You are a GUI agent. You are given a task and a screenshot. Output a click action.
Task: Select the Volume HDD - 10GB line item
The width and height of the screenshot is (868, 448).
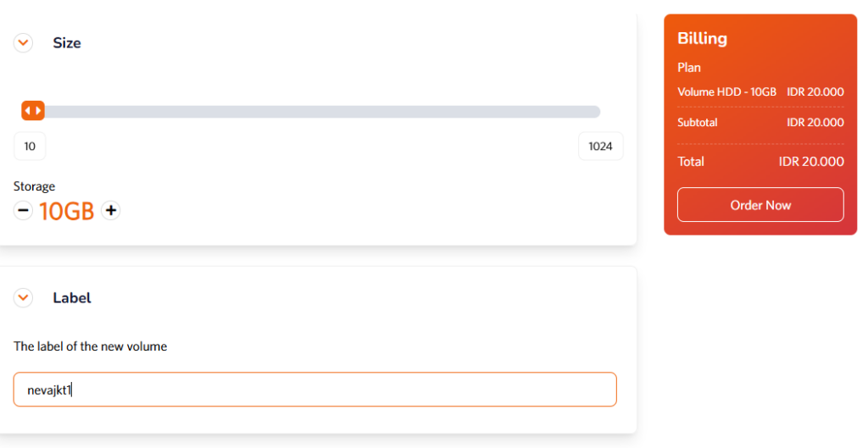pos(726,91)
